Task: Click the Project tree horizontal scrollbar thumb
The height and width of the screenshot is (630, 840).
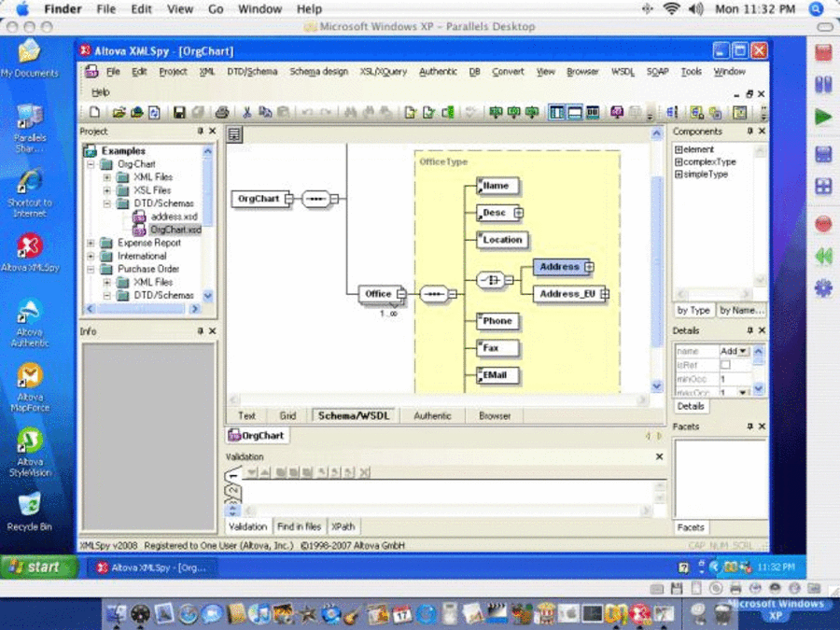Action: pos(141,309)
